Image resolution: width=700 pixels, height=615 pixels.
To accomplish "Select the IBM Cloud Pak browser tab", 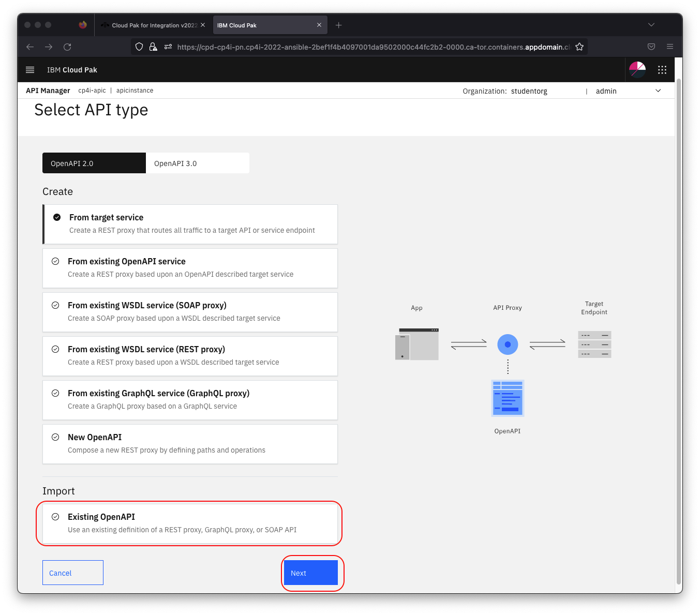I will pos(270,25).
